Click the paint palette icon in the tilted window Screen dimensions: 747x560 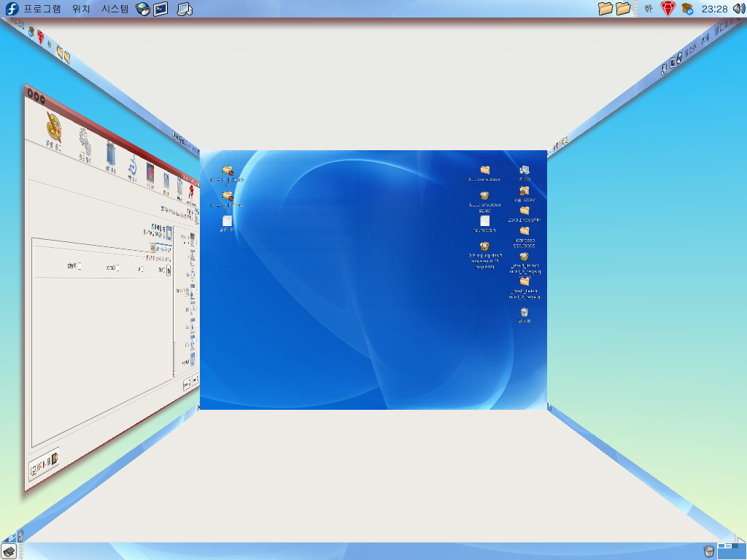(x=54, y=128)
